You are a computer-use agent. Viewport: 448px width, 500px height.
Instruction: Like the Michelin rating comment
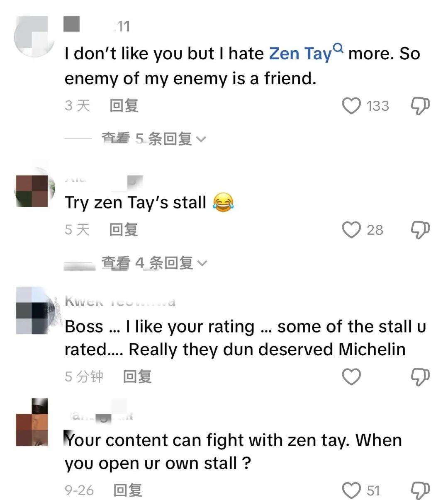(x=351, y=376)
